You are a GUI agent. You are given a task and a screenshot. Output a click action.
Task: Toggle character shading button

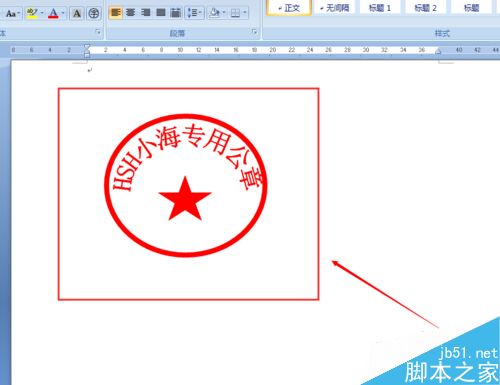click(x=77, y=13)
